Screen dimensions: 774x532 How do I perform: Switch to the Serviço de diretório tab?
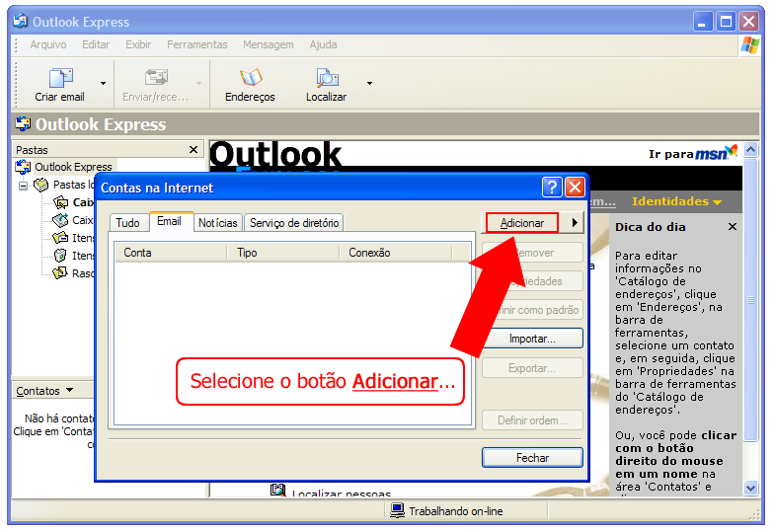[x=294, y=223]
